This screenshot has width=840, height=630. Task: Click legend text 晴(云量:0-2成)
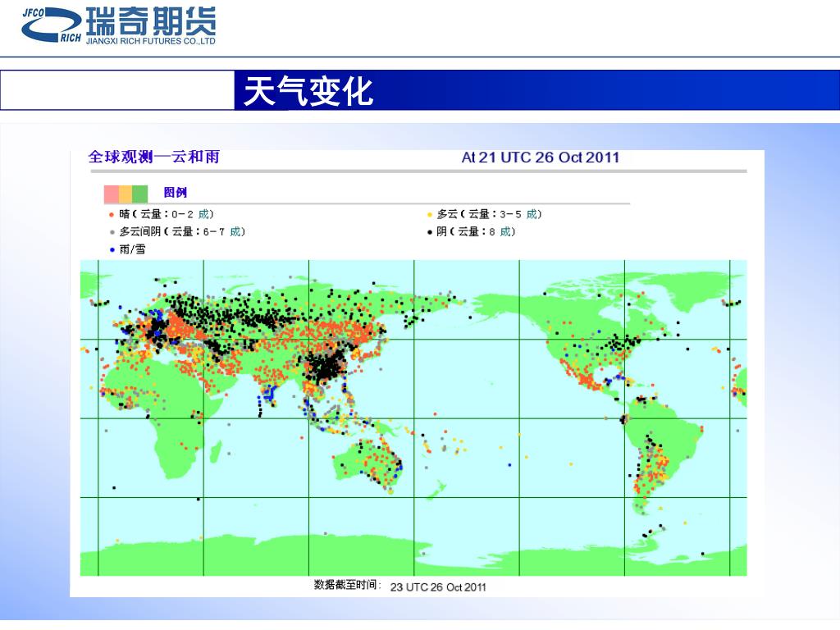[x=167, y=214]
